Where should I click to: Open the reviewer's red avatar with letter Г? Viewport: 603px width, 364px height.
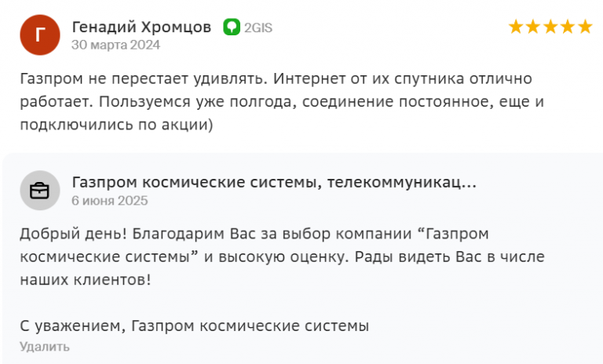coord(40,35)
